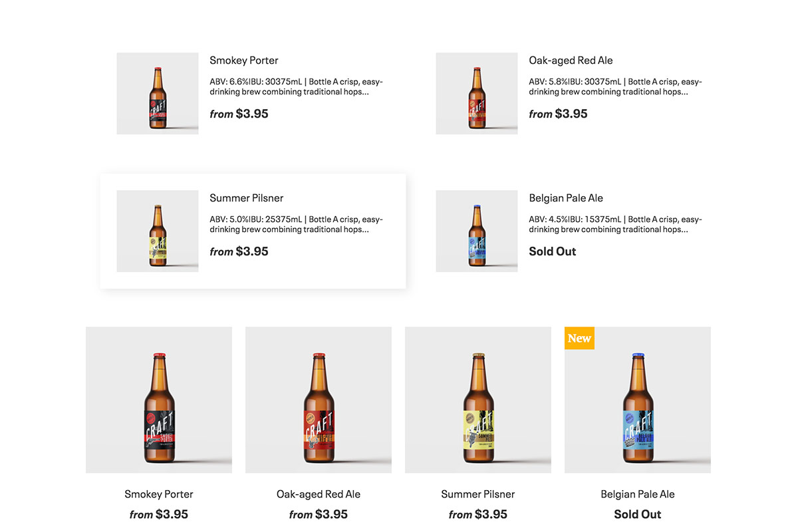Open the Summer Pilsner title link in highlighted card

(x=246, y=198)
